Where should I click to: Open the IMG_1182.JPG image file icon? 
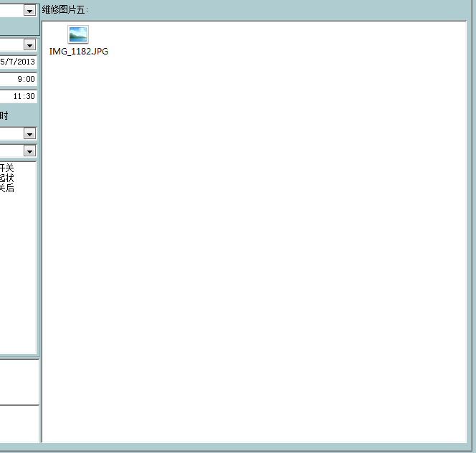point(78,34)
